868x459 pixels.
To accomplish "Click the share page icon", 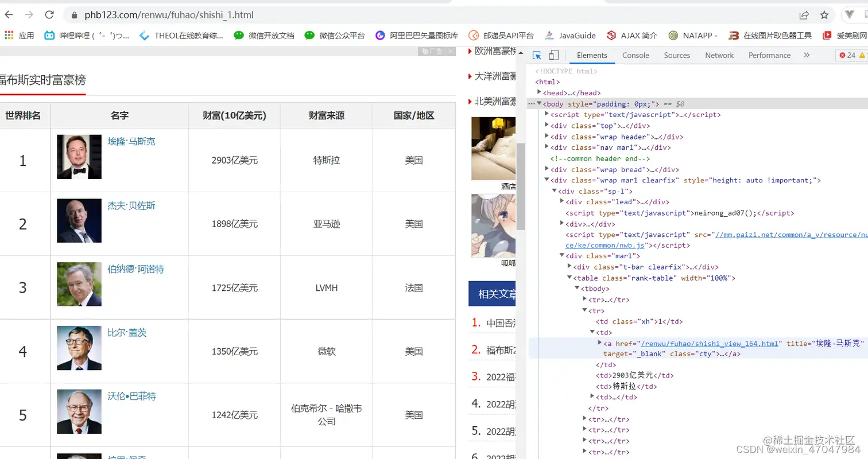I will pos(804,15).
